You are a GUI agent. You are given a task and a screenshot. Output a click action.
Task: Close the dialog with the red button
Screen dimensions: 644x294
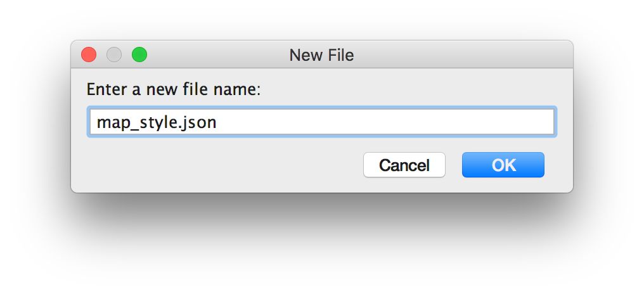pyautogui.click(x=89, y=54)
